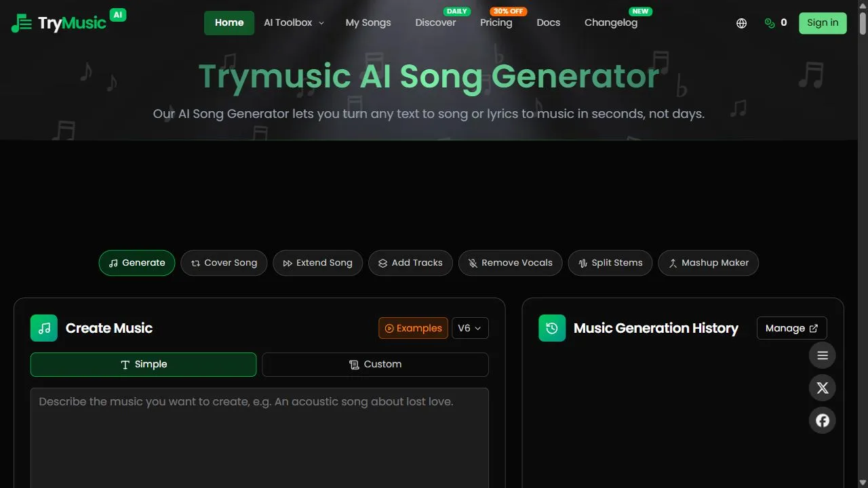The image size is (868, 488).
Task: Open the Changelog page
Action: click(611, 23)
